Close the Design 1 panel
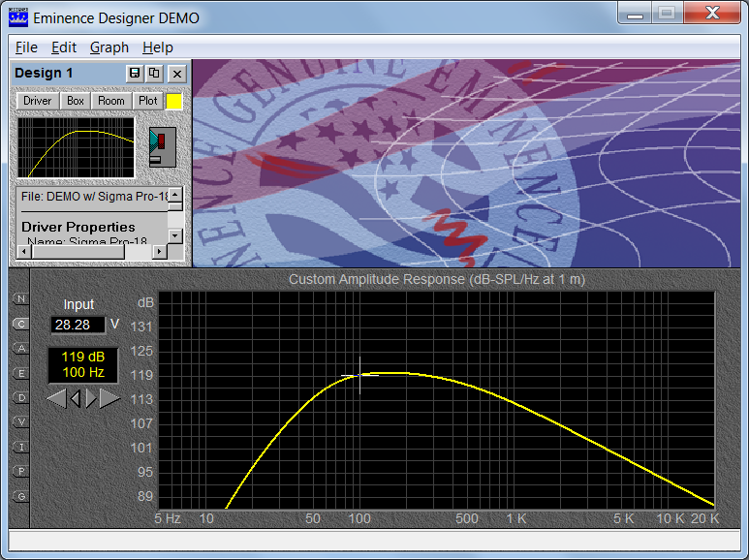This screenshot has width=749, height=560. click(x=177, y=73)
